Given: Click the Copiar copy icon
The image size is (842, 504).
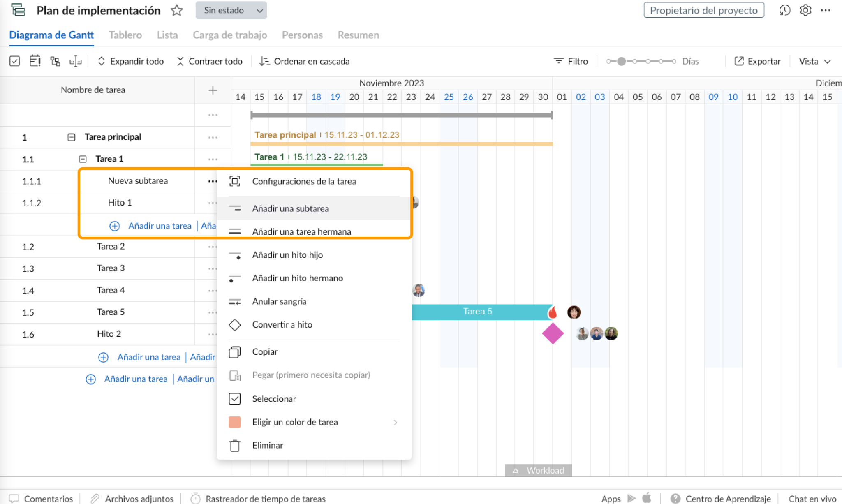Looking at the screenshot, I should (x=235, y=352).
